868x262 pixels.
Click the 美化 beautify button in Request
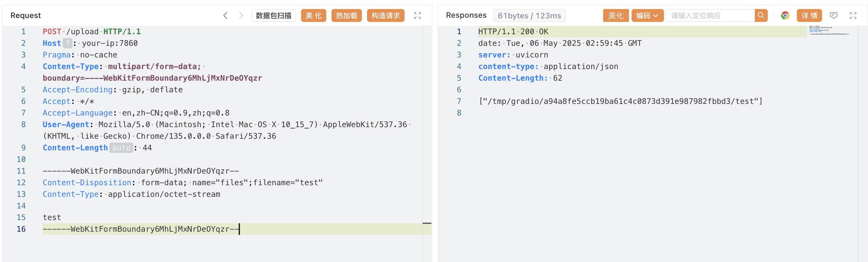(313, 15)
